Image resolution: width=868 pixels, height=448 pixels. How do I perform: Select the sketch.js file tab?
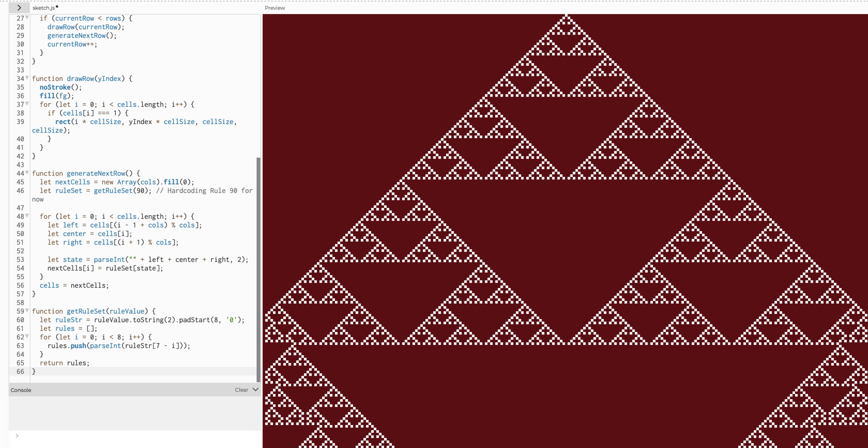point(44,8)
